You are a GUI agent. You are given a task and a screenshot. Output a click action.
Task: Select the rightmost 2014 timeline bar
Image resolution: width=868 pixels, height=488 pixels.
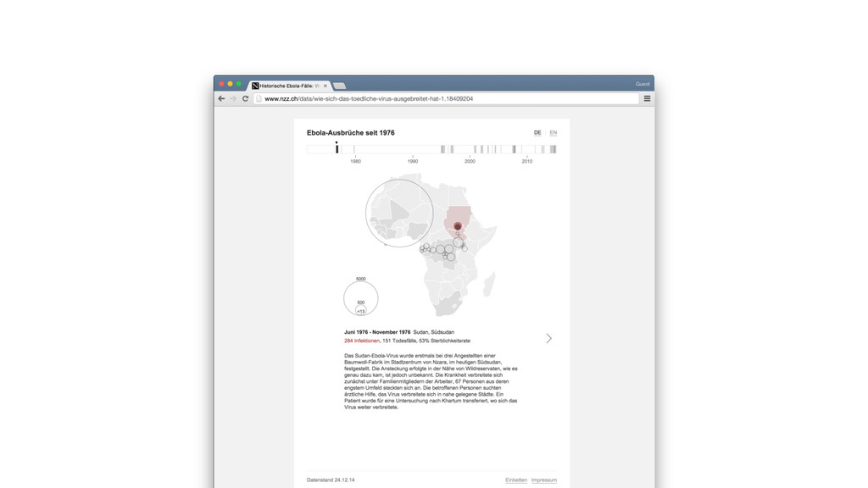553,149
